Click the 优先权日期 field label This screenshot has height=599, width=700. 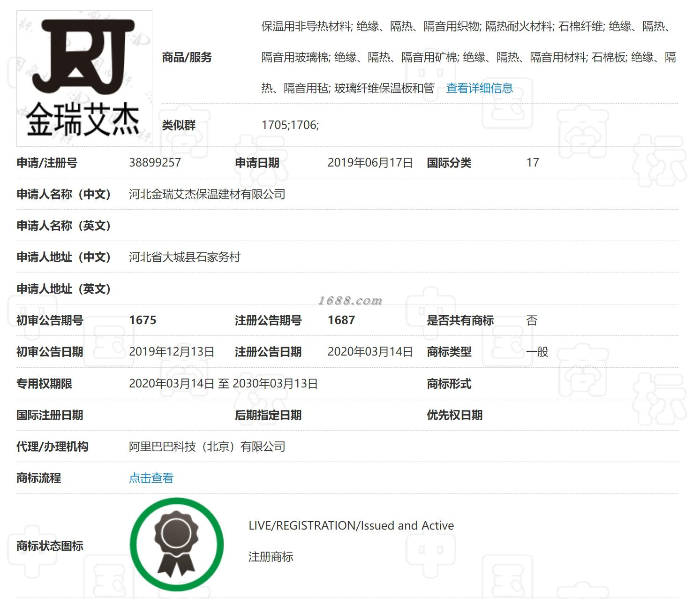(455, 415)
